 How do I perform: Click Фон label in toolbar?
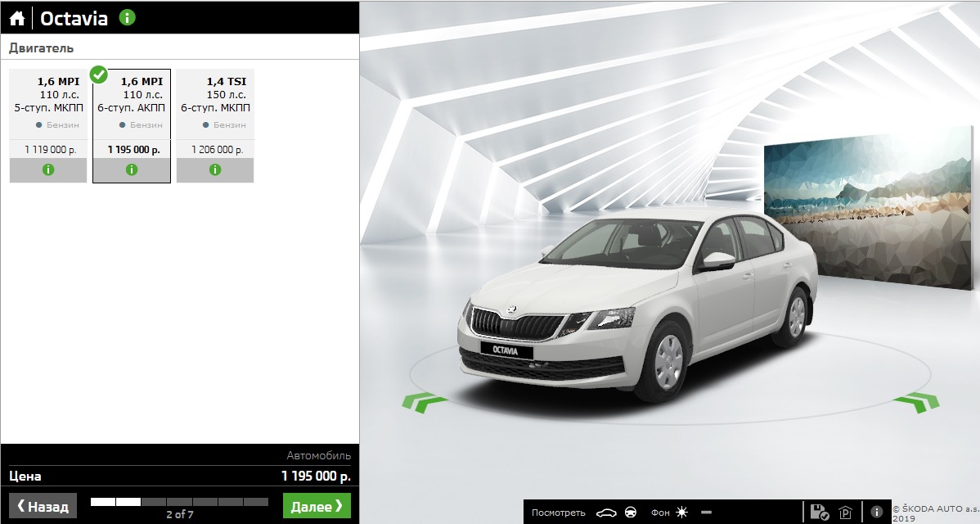660,513
